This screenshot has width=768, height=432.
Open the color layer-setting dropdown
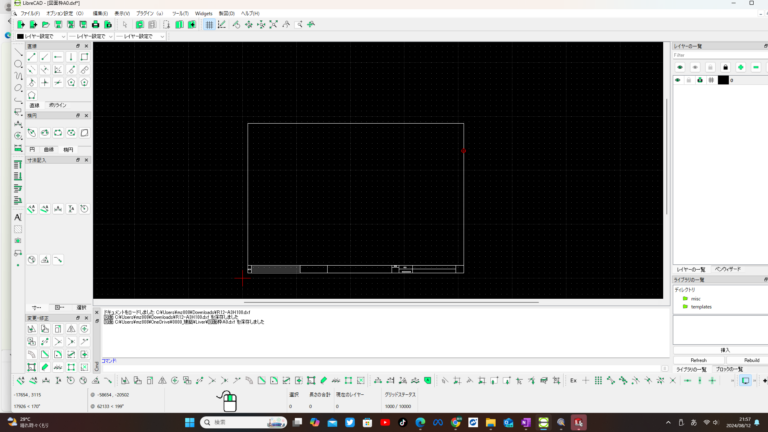[x=40, y=36]
